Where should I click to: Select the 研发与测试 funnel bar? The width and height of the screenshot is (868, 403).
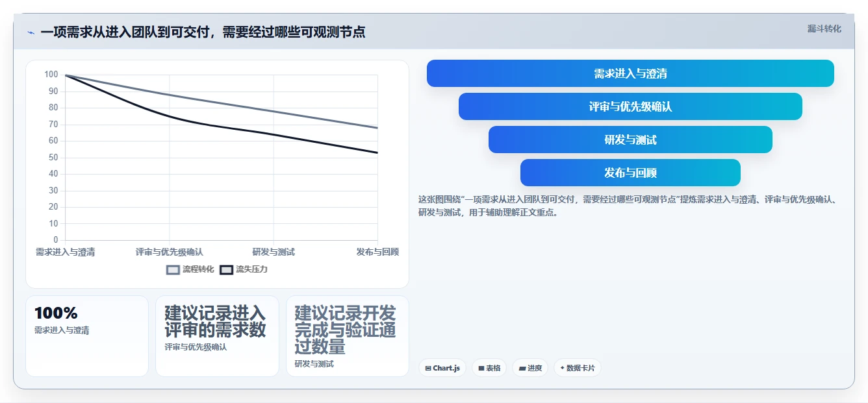(x=630, y=140)
